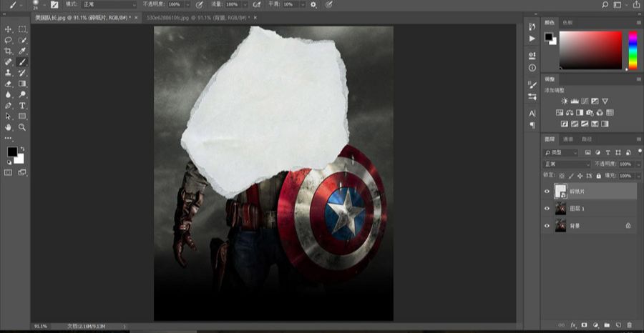Select the Horizontal Type tool
644x333 pixels.
click(x=22, y=105)
